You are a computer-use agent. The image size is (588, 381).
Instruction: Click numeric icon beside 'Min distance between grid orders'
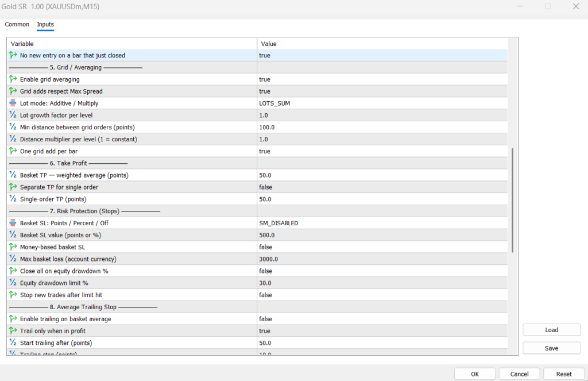click(x=13, y=127)
